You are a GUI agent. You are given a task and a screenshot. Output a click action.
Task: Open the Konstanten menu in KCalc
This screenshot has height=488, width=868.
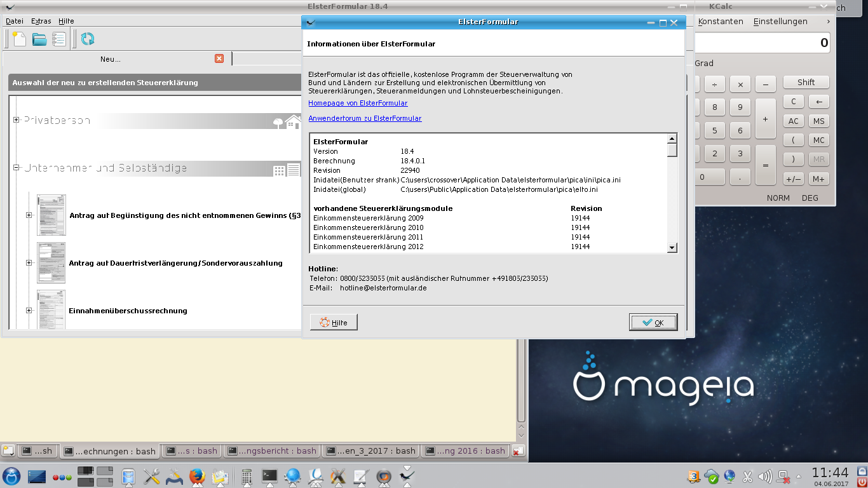coord(721,21)
